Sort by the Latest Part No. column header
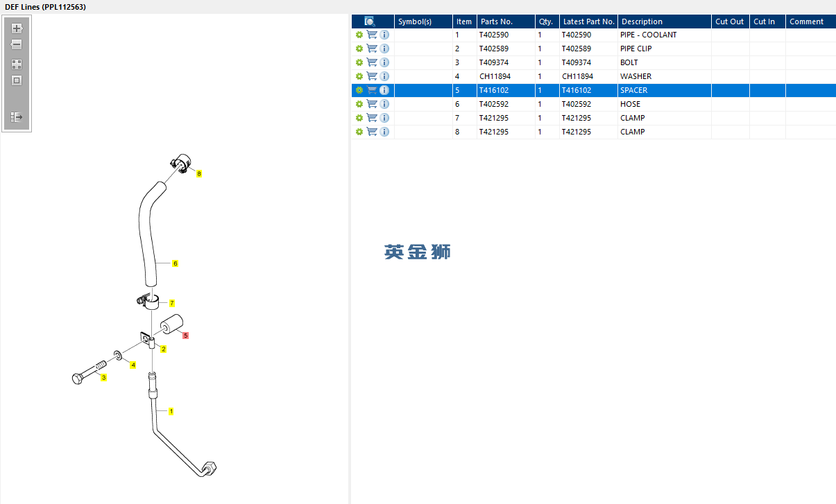This screenshot has height=504, width=836. (x=588, y=21)
